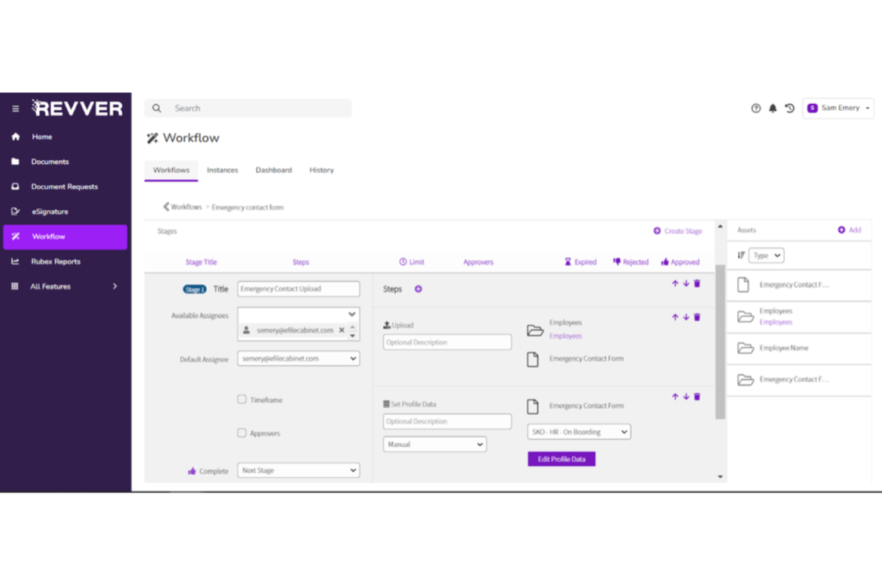Open the Type sort dropdown

(x=766, y=256)
